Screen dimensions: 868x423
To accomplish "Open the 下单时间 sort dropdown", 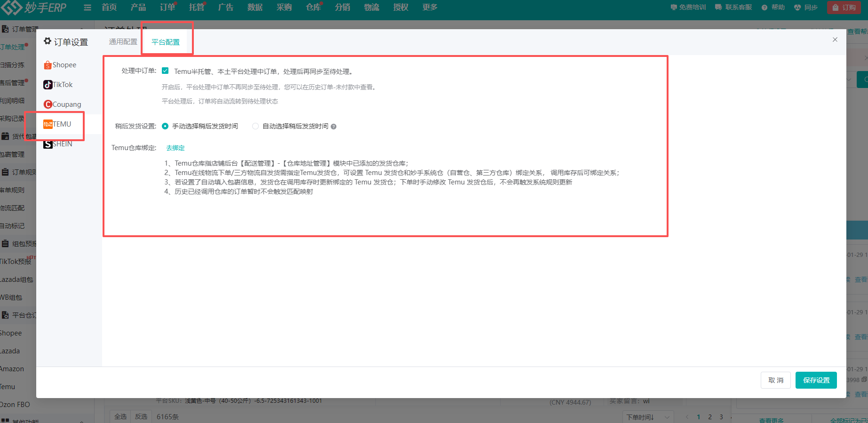I will [x=648, y=417].
